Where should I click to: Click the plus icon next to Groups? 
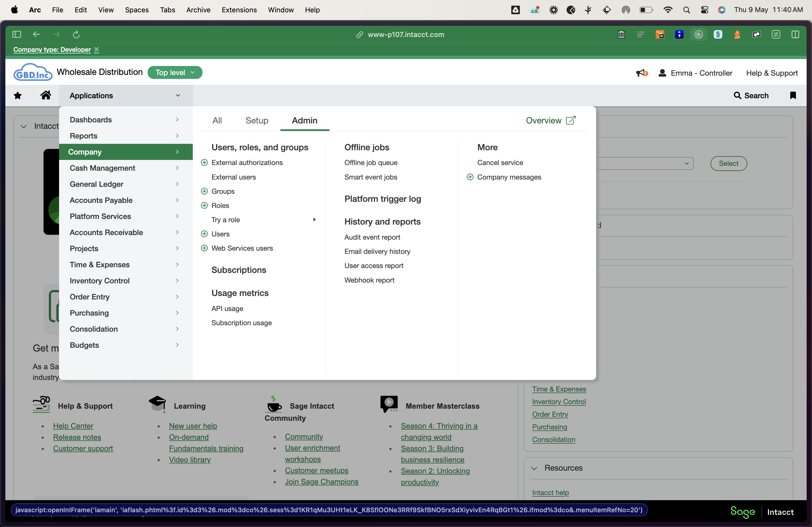point(204,191)
